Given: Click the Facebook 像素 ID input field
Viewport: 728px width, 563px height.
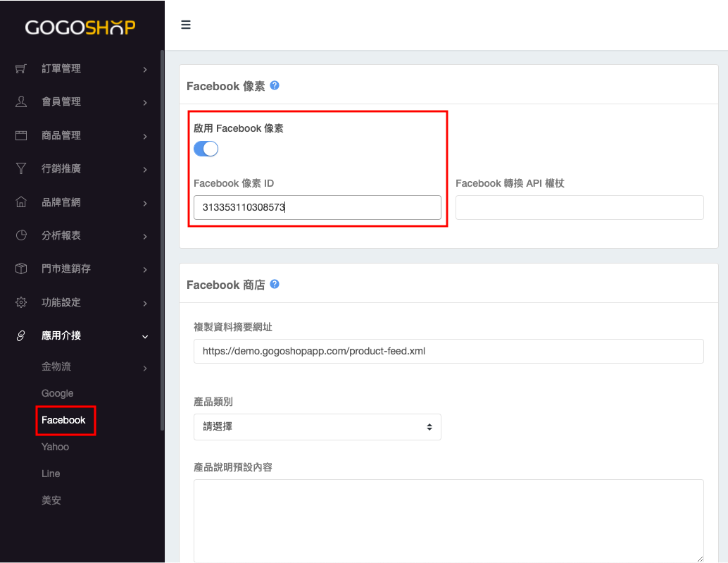Looking at the screenshot, I should [317, 207].
